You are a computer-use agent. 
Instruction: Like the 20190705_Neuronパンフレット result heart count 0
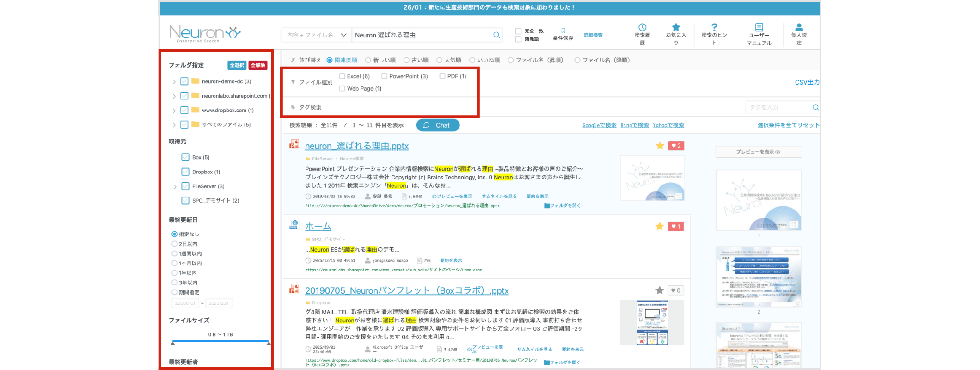pos(676,290)
